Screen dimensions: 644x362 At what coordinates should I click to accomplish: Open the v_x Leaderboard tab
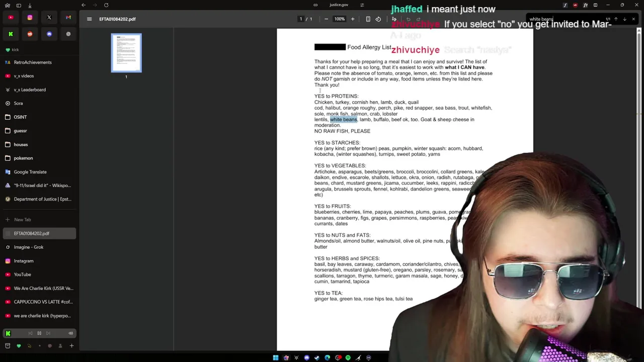(x=39, y=89)
